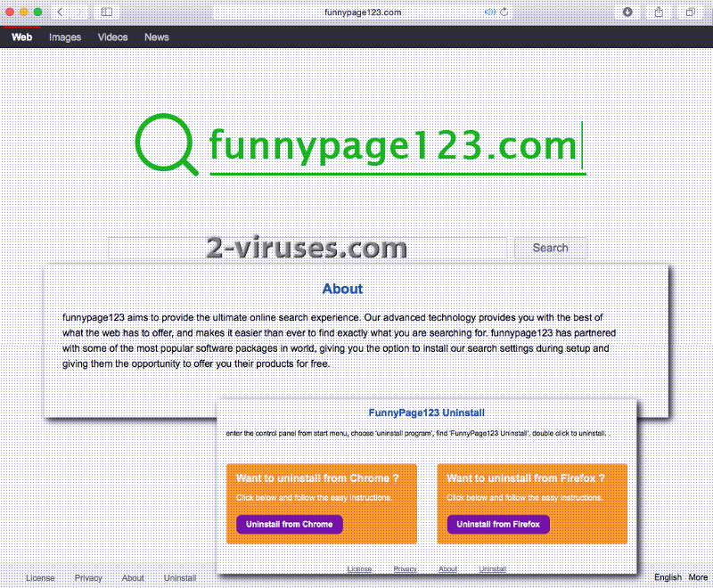Click "Want to uninstall from Firefox ?" text
Screen dimensions: 713x588
pyautogui.click(x=526, y=478)
